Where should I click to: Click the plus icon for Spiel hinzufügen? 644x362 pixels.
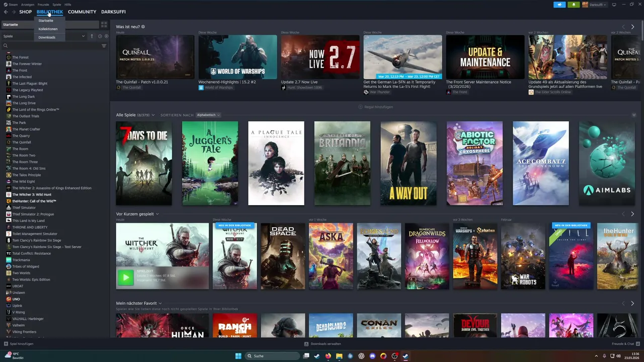(x=6, y=344)
